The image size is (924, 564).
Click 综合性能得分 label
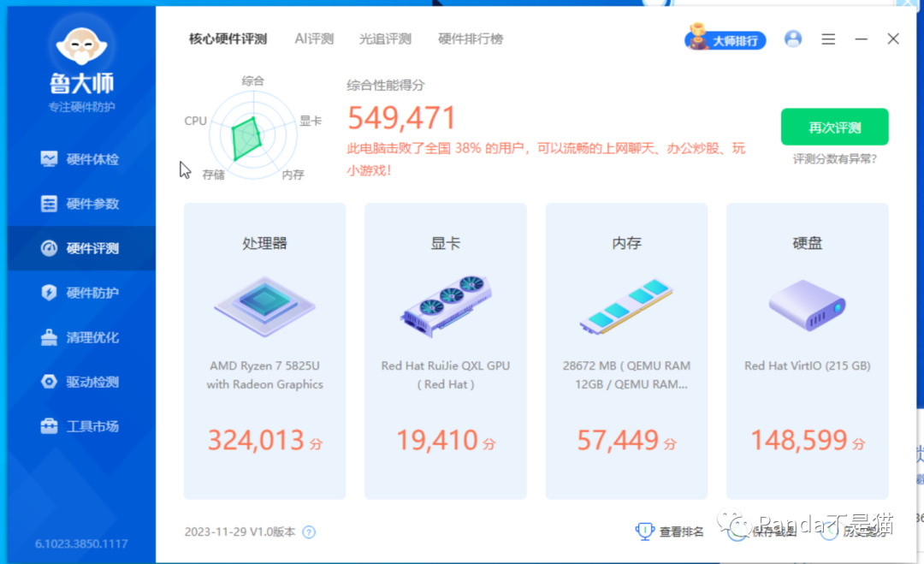[x=385, y=86]
